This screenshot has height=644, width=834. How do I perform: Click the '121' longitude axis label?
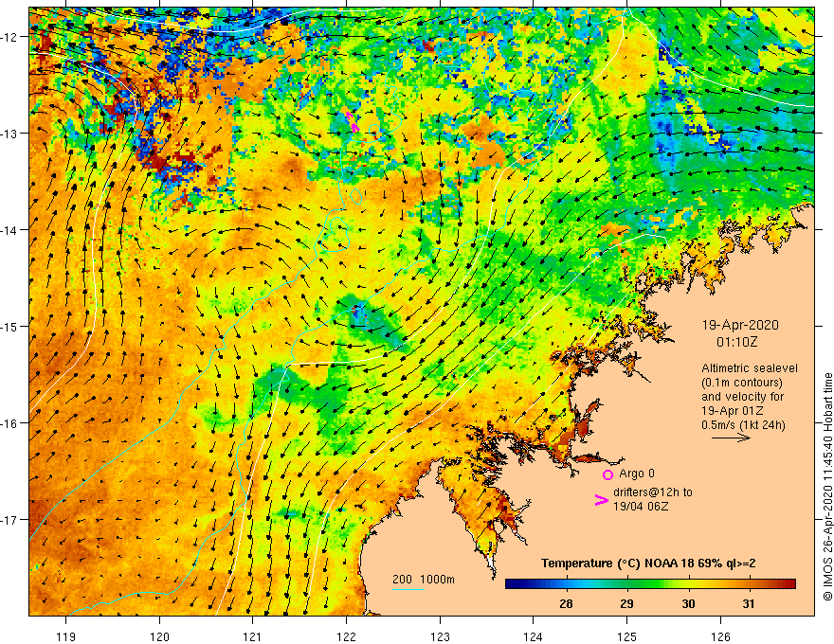253,636
